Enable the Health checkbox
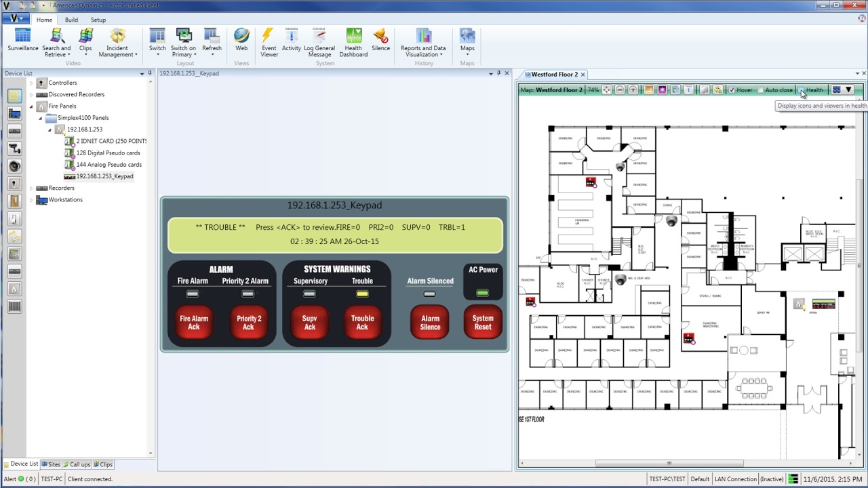The image size is (868, 488). click(x=801, y=90)
